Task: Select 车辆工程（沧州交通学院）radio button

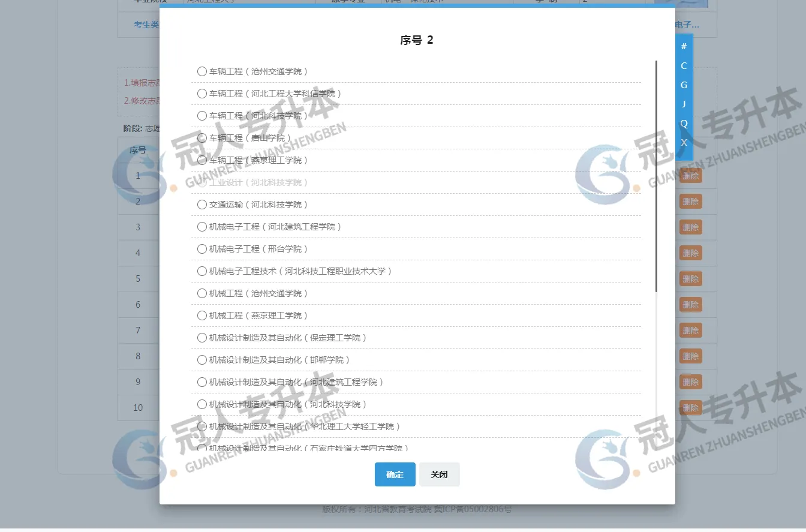Action: [x=202, y=71]
